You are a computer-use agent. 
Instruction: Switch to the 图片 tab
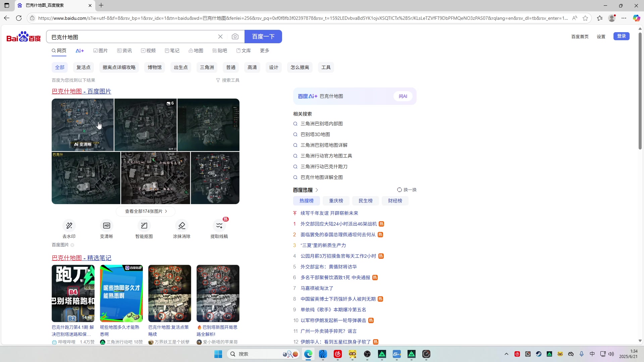[100, 51]
